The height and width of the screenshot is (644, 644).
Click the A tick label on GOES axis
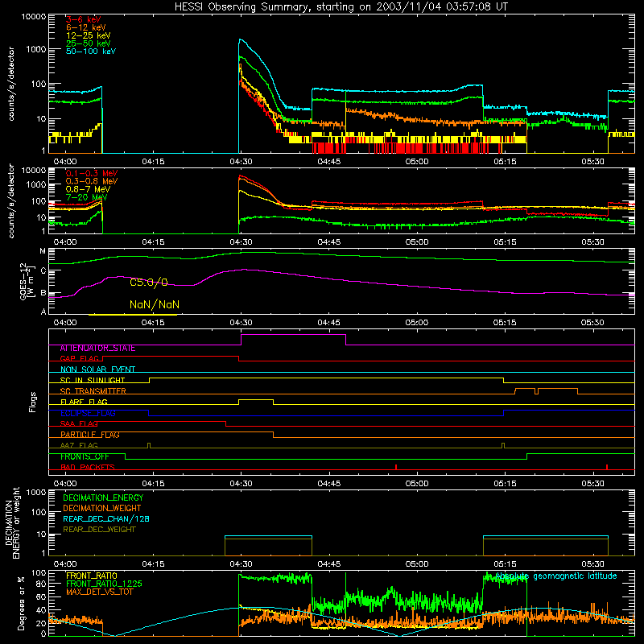point(43,312)
